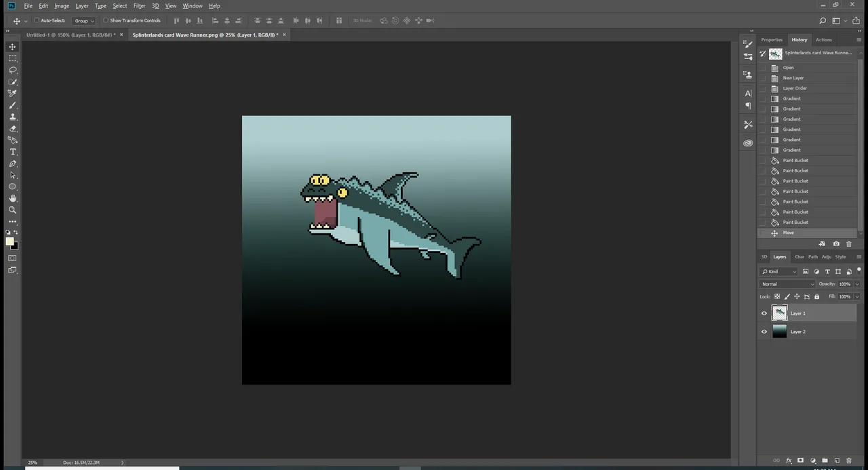Select the Horizontal Type tool
The height and width of the screenshot is (470, 868).
pyautogui.click(x=12, y=152)
